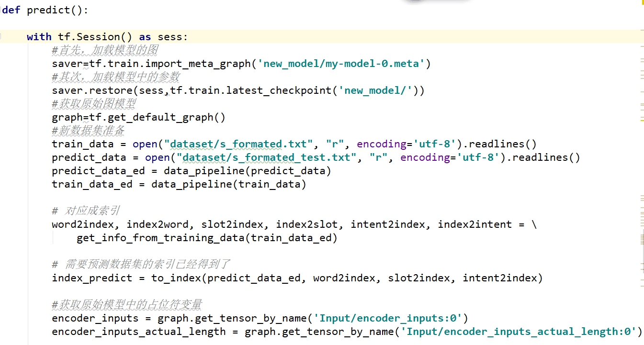This screenshot has height=345, width=644.
Task: Click the comment '#新数据集准备'
Action: [x=88, y=130]
